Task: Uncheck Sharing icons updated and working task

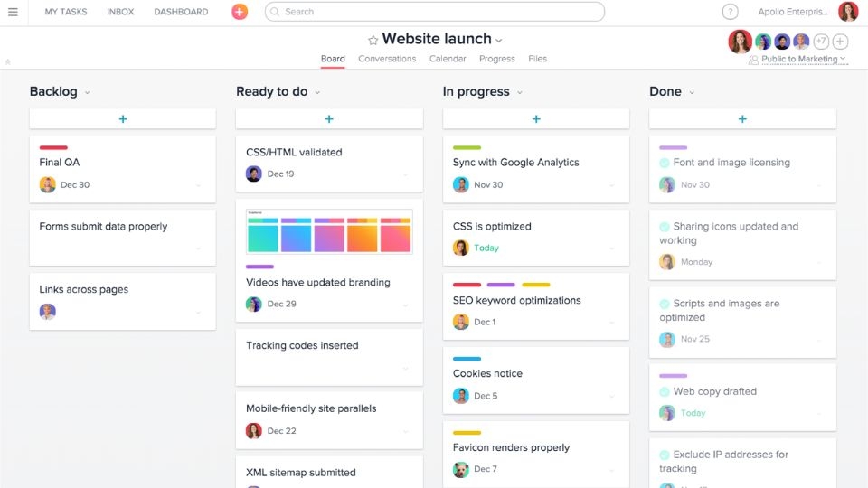Action: tap(665, 227)
